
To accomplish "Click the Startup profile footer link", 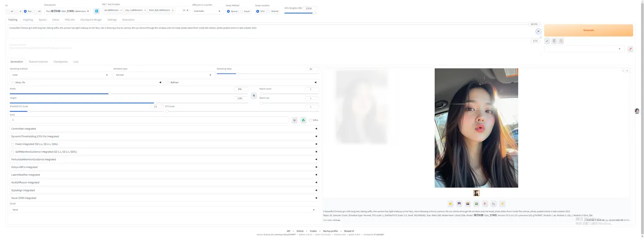I will (330, 231).
